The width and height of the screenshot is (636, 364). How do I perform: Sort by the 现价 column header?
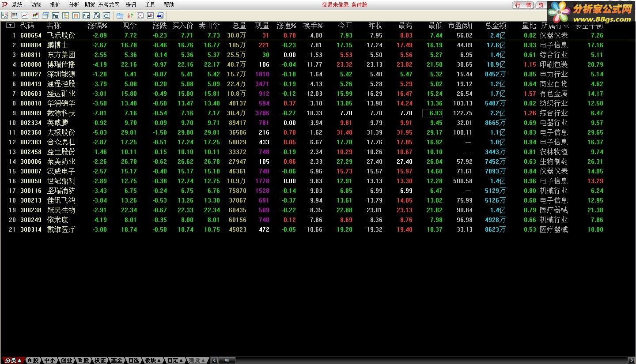(x=129, y=26)
